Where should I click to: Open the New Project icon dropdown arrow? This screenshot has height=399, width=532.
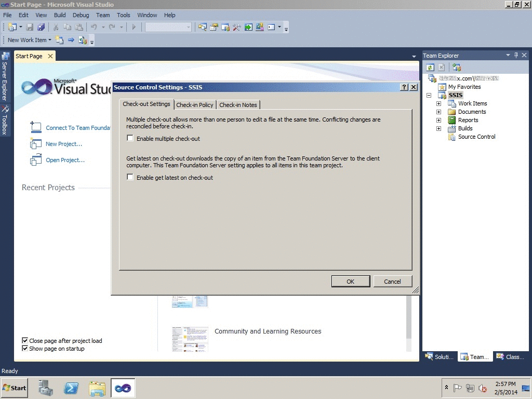21,27
